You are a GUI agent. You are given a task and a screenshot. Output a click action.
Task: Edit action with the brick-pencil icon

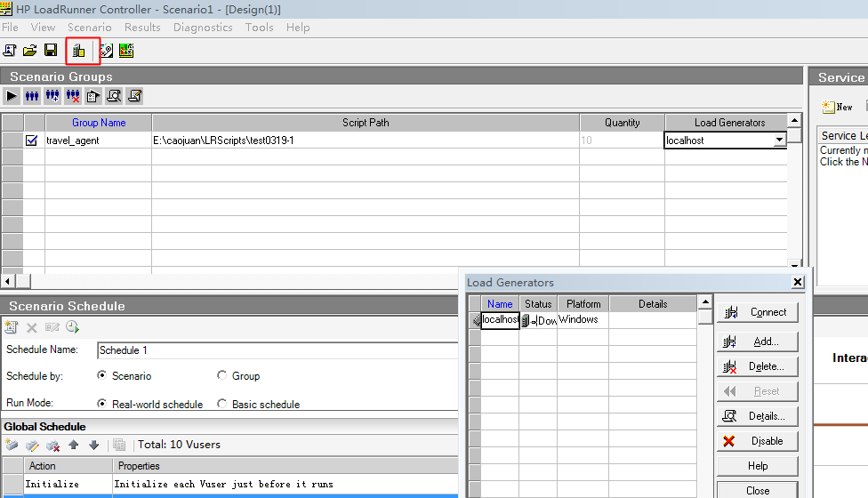(32, 445)
